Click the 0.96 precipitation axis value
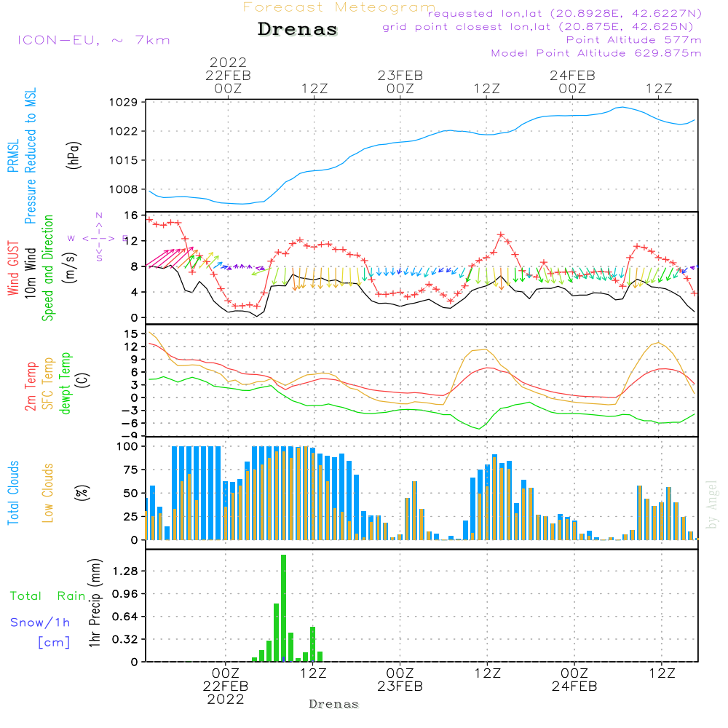 (125, 593)
